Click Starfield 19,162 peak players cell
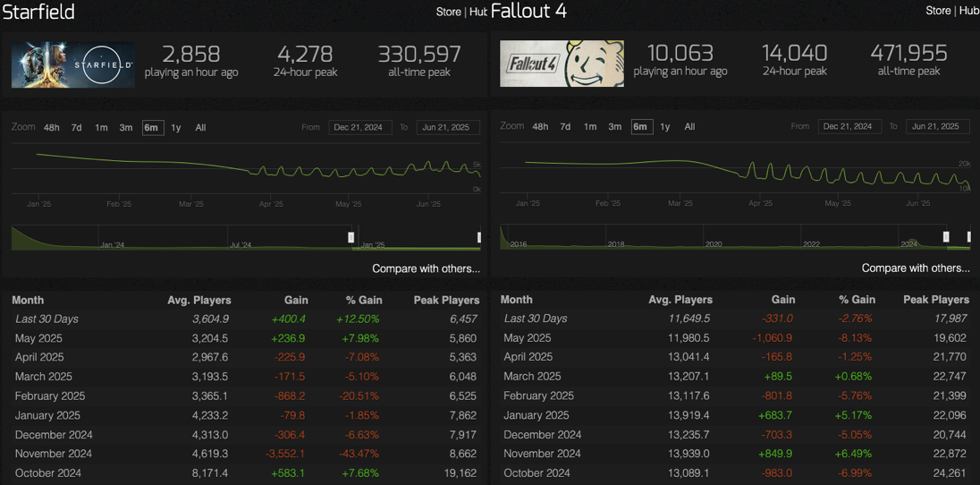 coord(461,473)
